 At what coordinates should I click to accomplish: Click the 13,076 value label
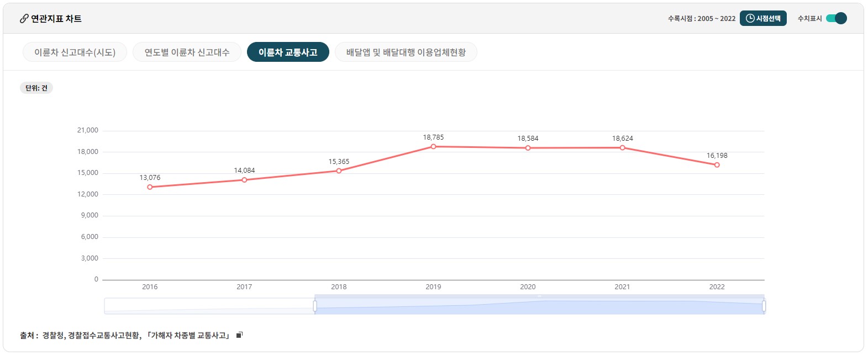pyautogui.click(x=150, y=178)
